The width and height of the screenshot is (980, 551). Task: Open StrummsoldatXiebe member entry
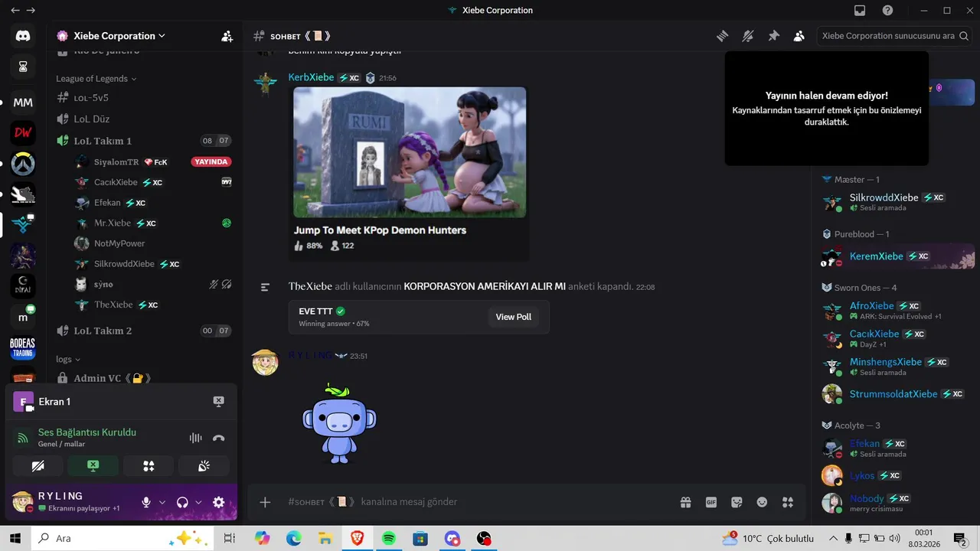click(x=896, y=394)
